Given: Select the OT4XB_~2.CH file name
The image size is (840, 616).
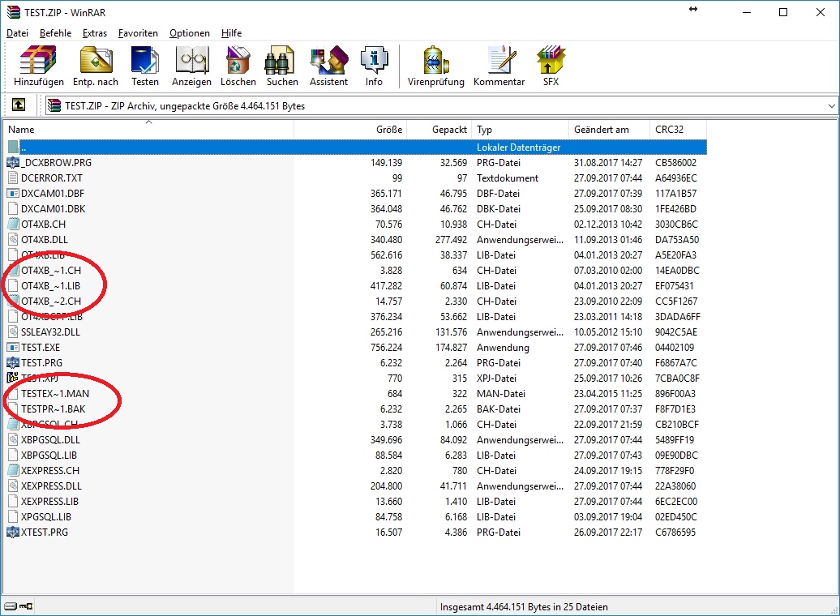Looking at the screenshot, I should click(51, 301).
